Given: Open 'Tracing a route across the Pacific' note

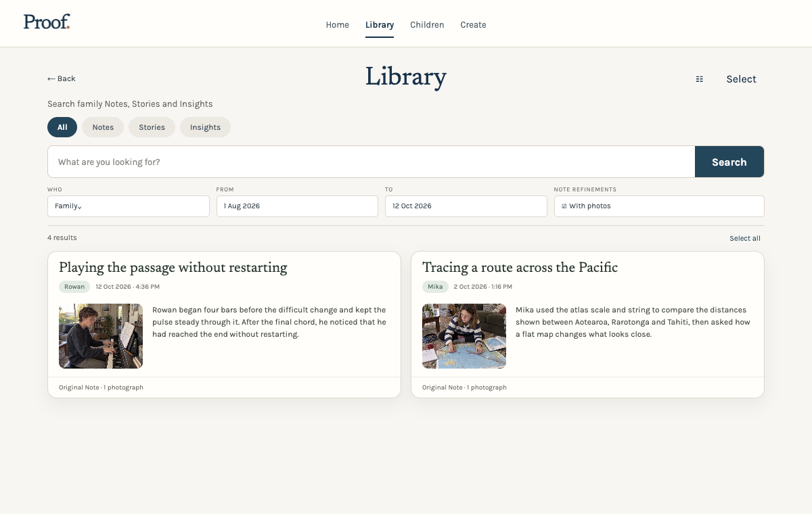Looking at the screenshot, I should coord(520,268).
